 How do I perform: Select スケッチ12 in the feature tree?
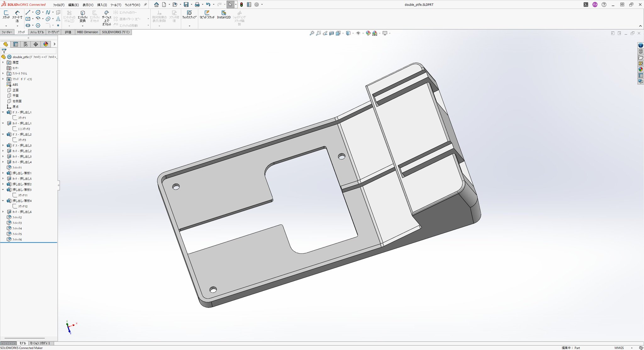pyautogui.click(x=23, y=206)
